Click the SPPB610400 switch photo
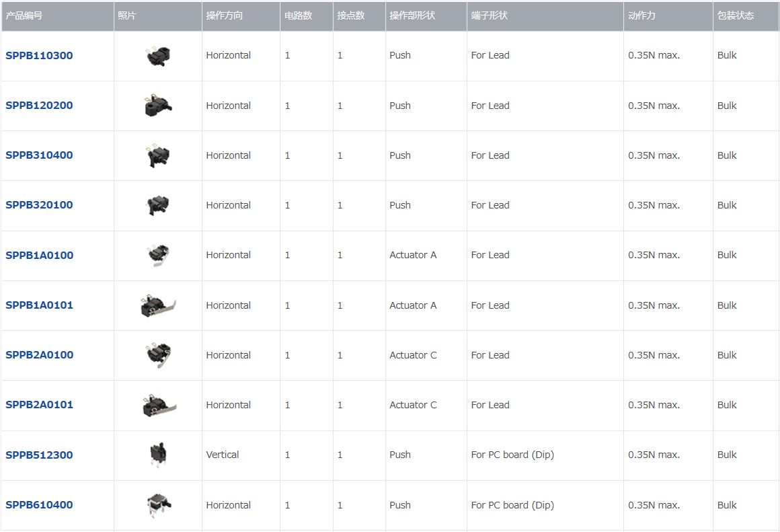Viewport: 780px width, 532px height. 159,505
